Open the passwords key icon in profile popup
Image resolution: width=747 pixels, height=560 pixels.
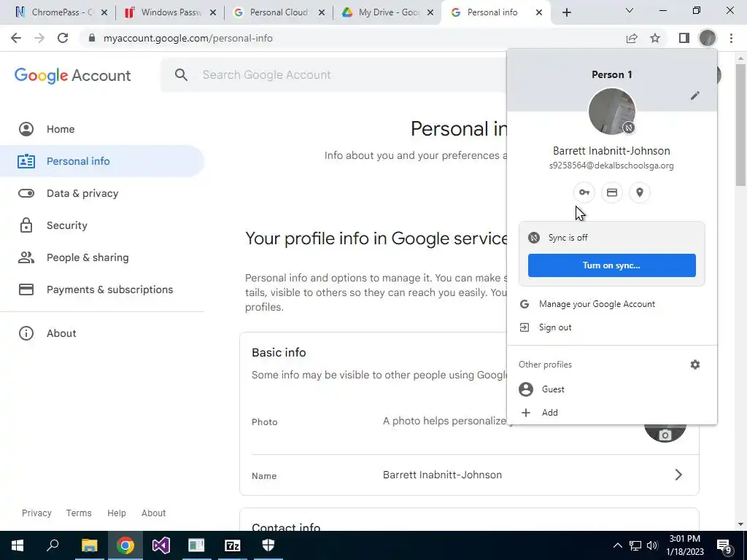pos(584,192)
